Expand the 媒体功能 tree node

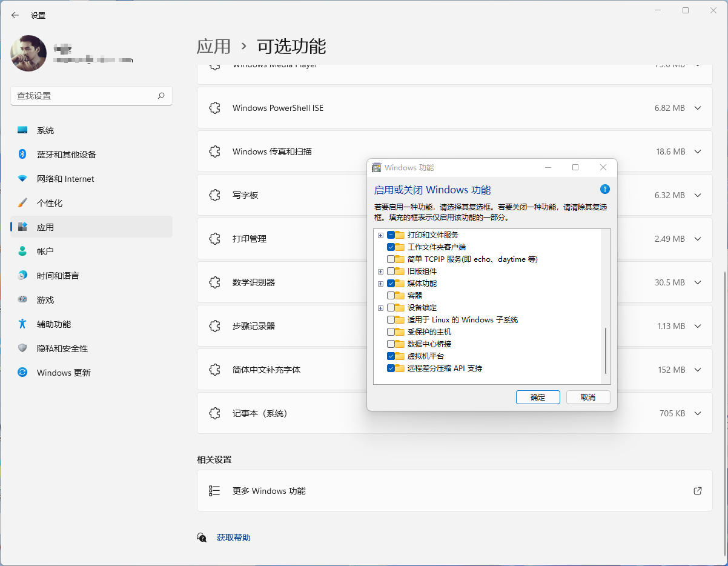(x=380, y=283)
